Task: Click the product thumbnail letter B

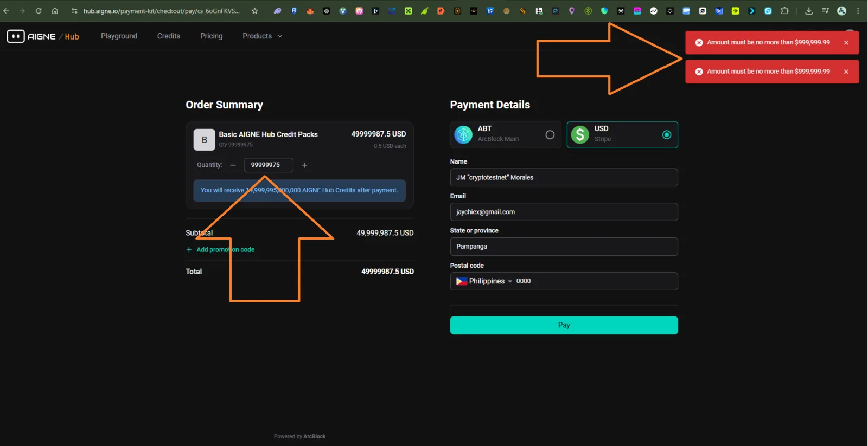Action: (205, 140)
